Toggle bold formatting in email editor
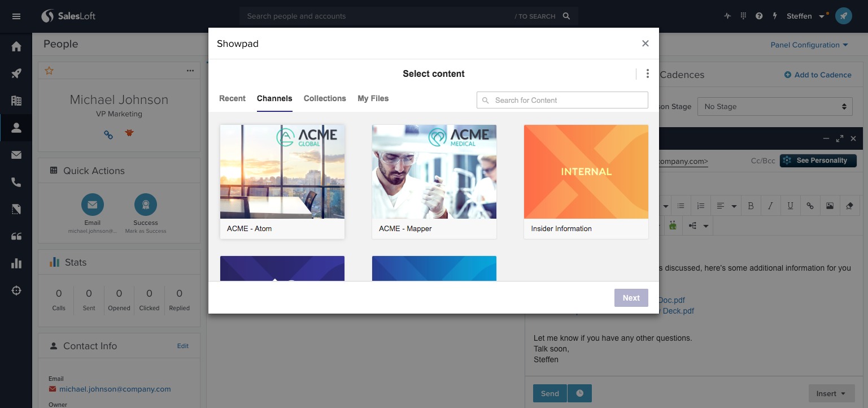The width and height of the screenshot is (868, 408). tap(751, 206)
